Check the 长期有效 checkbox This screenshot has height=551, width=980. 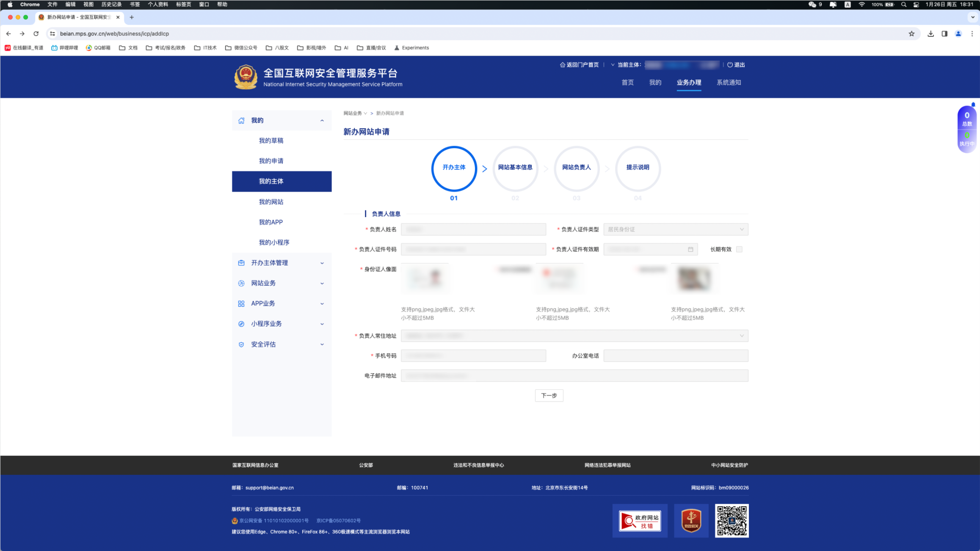tap(739, 249)
